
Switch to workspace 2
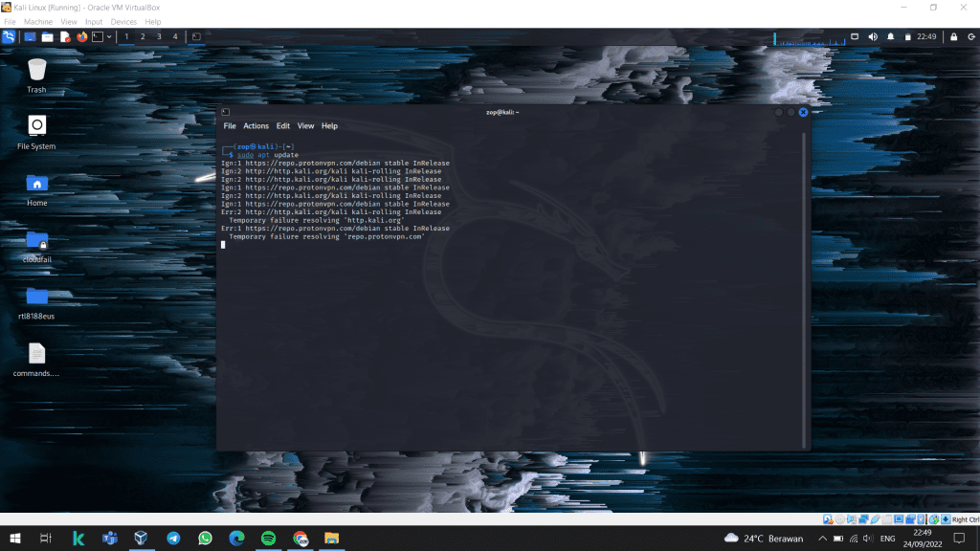click(x=143, y=36)
